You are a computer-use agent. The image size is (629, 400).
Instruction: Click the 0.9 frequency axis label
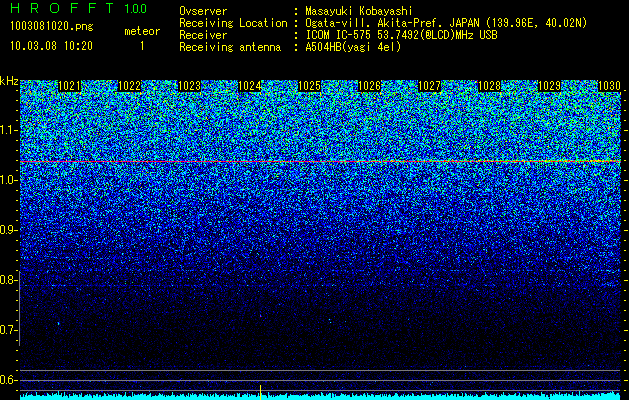[9, 230]
